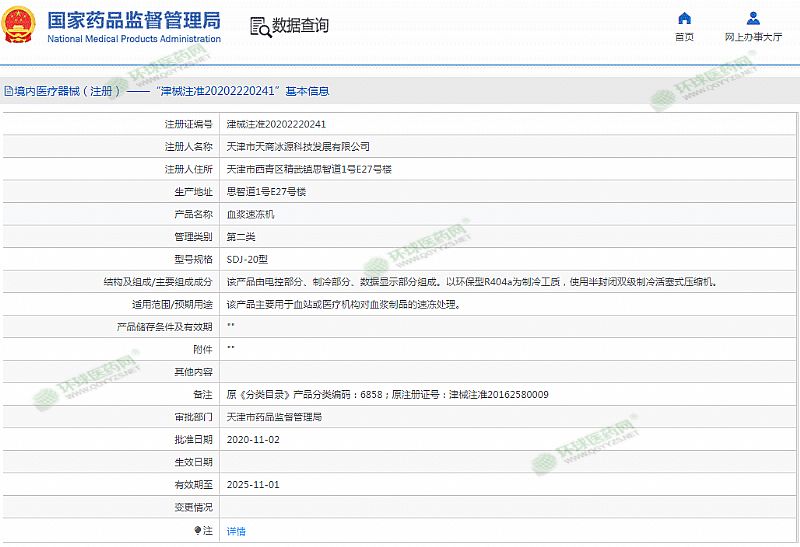This screenshot has width=800, height=547.
Task: Click the bullet icon beside 注
Action: [197, 530]
